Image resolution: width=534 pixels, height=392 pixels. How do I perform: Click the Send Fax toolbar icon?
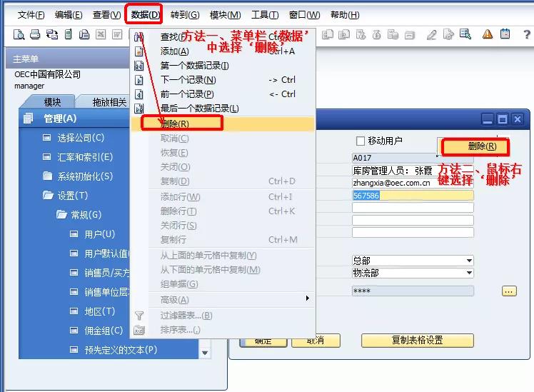(84, 34)
